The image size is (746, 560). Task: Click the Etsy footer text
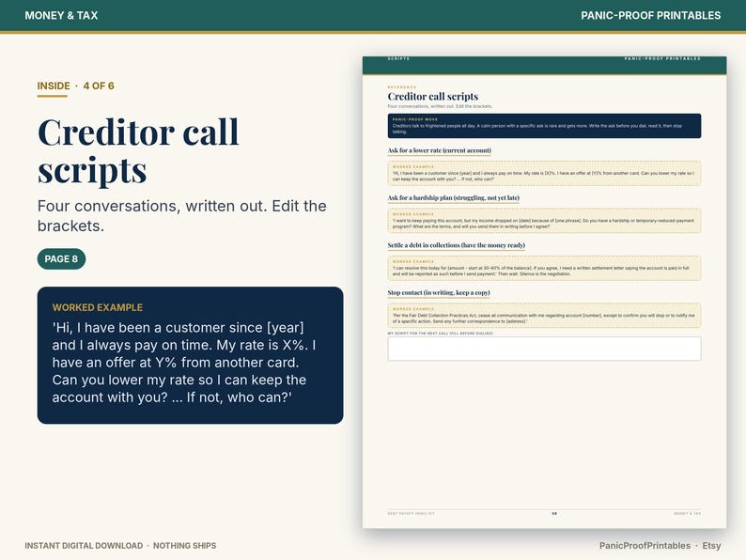click(711, 546)
